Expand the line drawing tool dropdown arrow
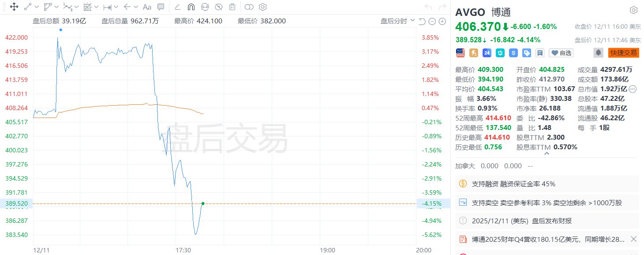Viewport: 644px width, 255px height. [x=37, y=7]
